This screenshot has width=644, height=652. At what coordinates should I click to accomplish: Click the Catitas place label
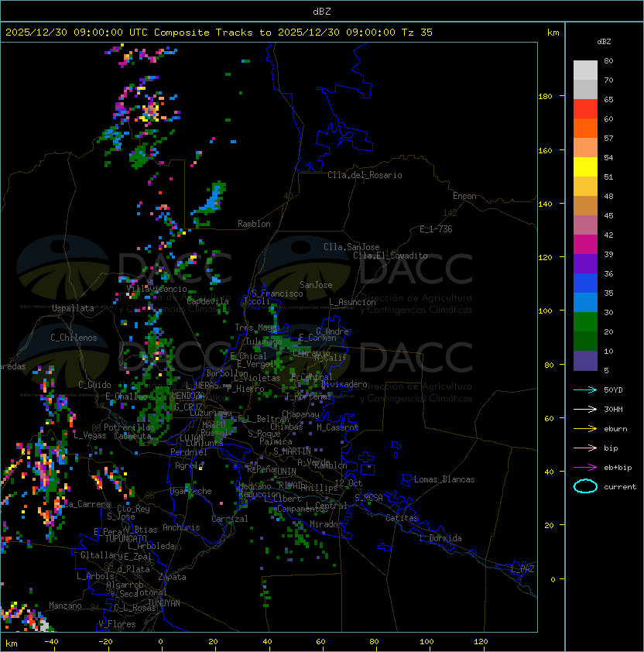pyautogui.click(x=402, y=518)
